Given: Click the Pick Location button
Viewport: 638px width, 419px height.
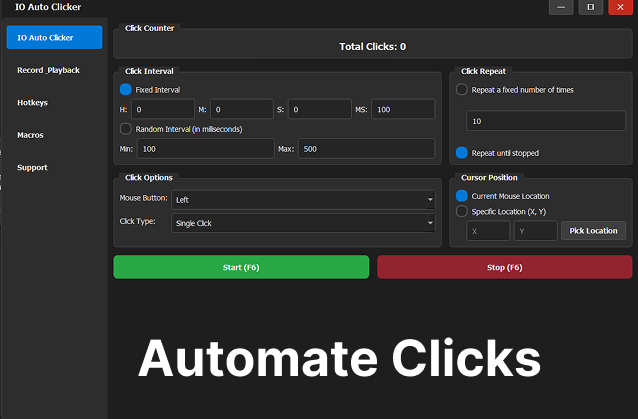Looking at the screenshot, I should (x=593, y=231).
